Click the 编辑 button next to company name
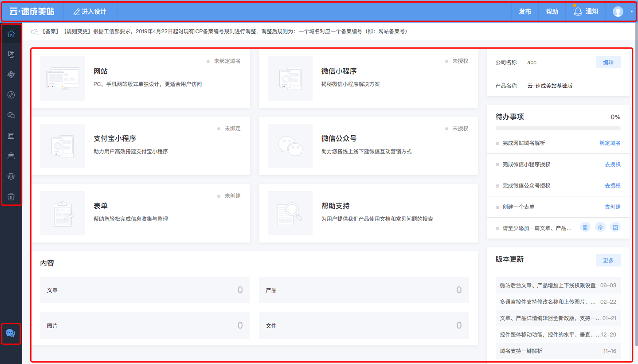The height and width of the screenshot is (364, 638). 608,63
